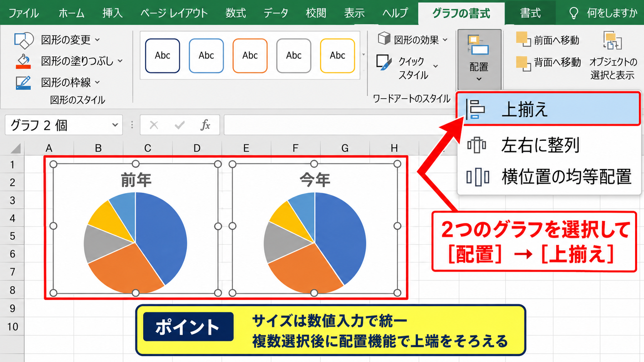This screenshot has width=644, height=362.
Task: Click the 今年 chart title
Action: click(315, 180)
